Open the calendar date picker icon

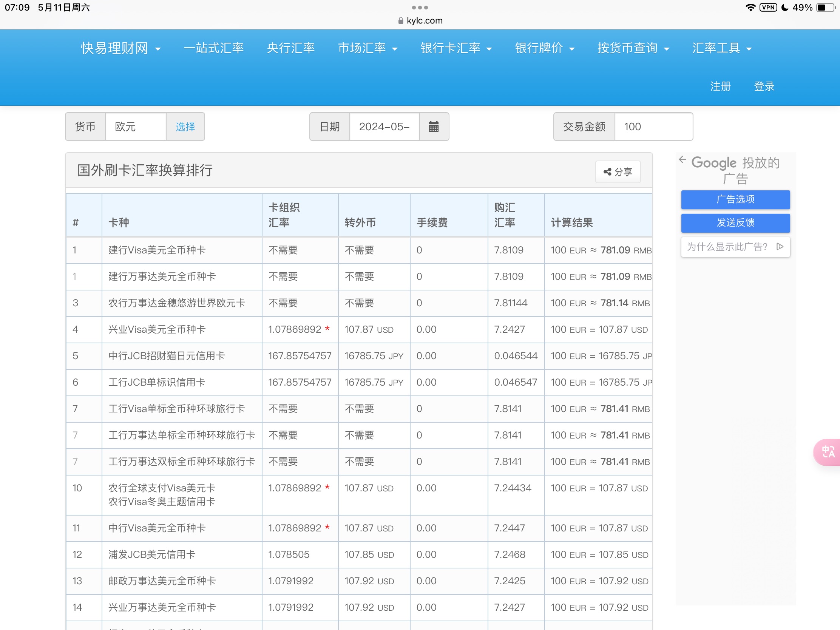click(434, 127)
